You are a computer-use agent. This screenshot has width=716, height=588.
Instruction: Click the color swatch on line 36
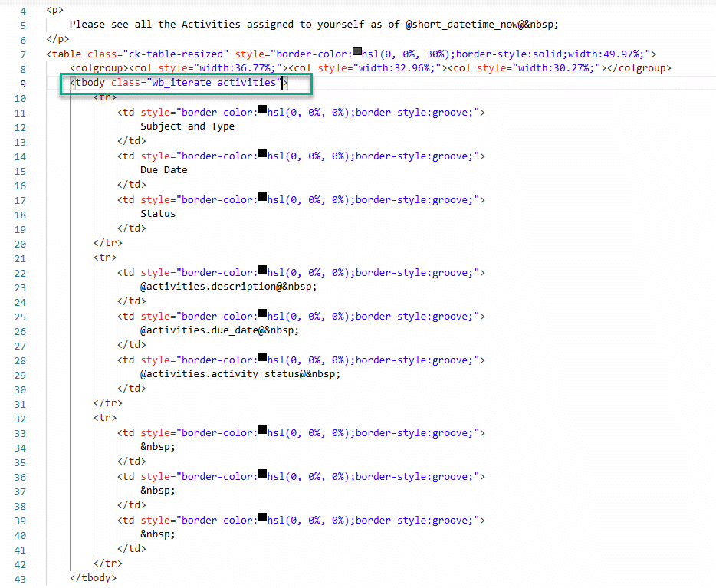tap(263, 474)
